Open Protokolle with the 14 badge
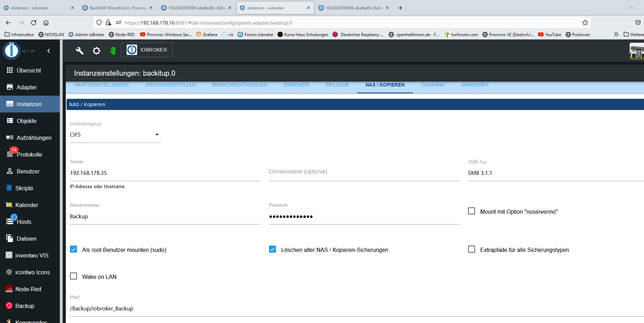Viewport: 644px width, 323px height. tap(30, 154)
